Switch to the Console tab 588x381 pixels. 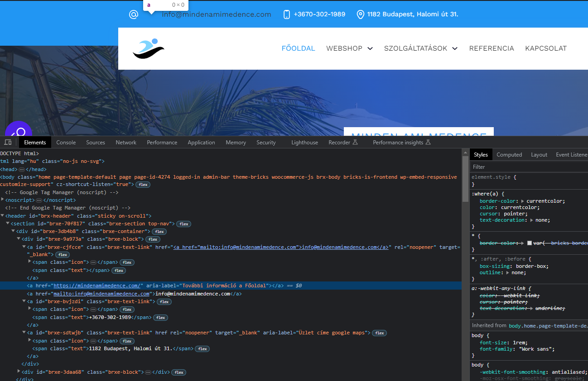pyautogui.click(x=66, y=142)
